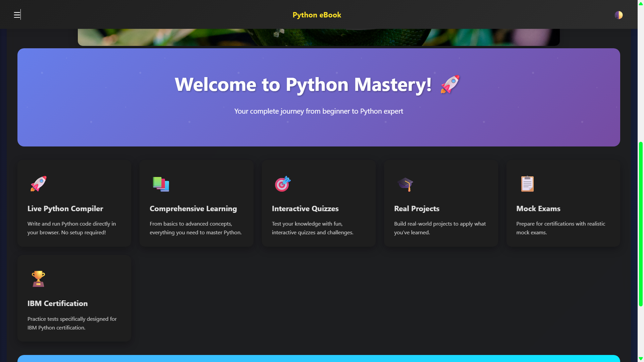
Task: Select the Real Projects card title
Action: tap(417, 208)
